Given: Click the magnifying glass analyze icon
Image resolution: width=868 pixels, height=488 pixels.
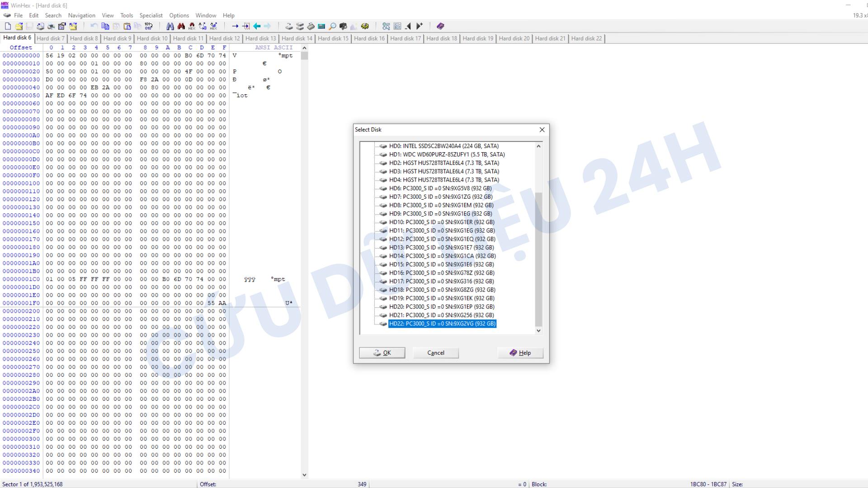Looking at the screenshot, I should tap(332, 26).
